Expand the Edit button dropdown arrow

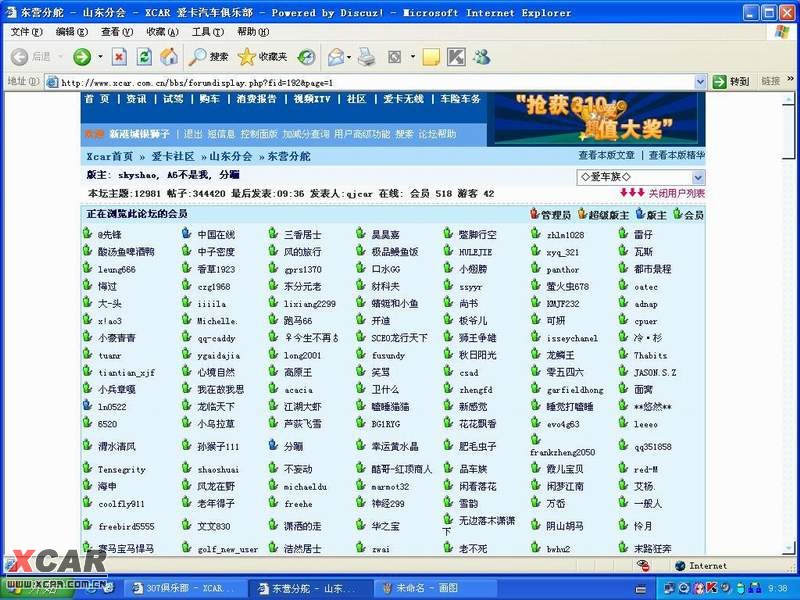[x=412, y=57]
